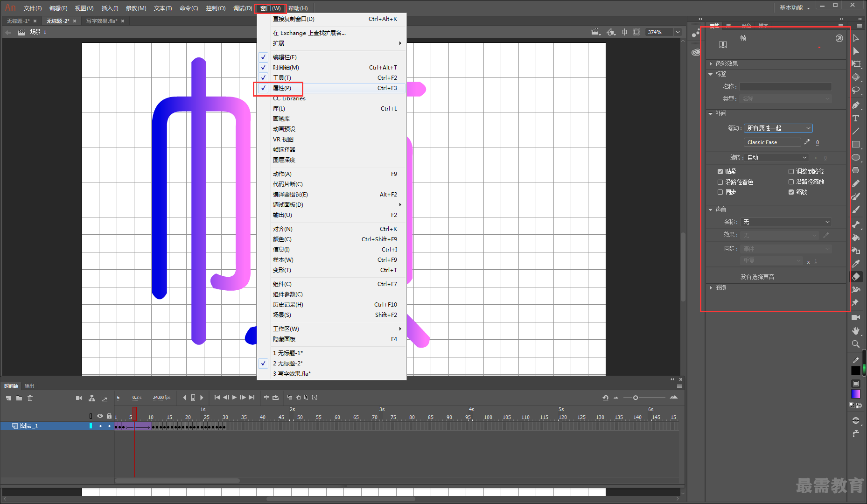Choose 库(L) in window menu
This screenshot has width=867, height=504.
[331, 109]
